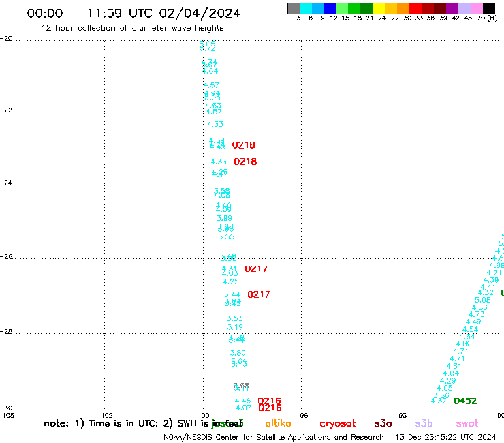504x443 pixels.
Task: Click the 's3a' satellite legend label
Action: pos(383,423)
